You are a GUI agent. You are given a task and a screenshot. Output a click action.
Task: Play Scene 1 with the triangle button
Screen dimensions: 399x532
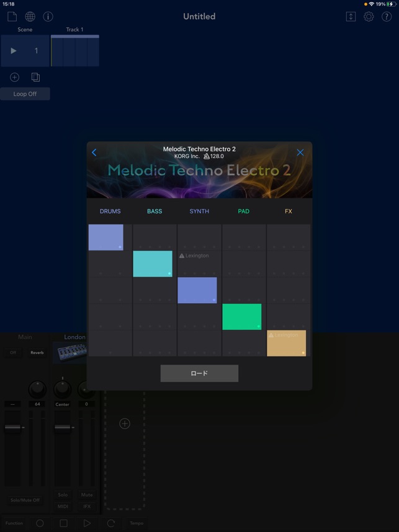14,51
